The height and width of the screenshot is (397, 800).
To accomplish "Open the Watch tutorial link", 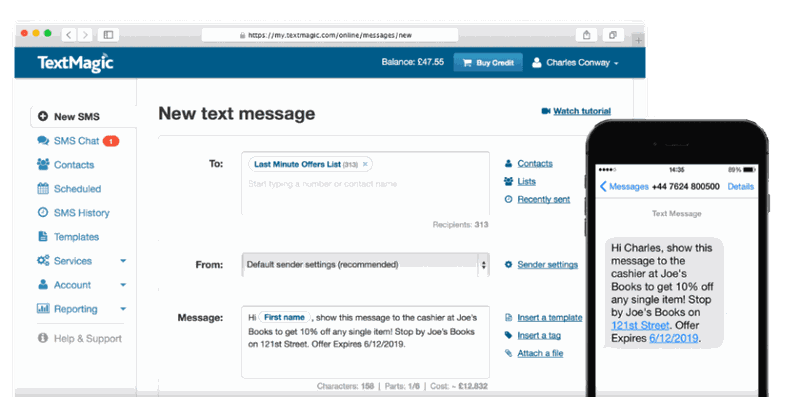I will coord(582,111).
